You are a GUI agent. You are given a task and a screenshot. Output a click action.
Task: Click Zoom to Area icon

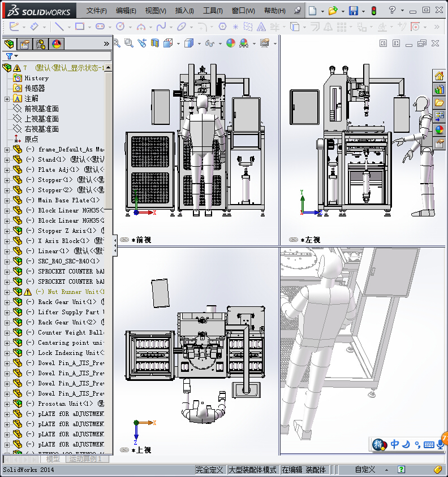coord(129,43)
